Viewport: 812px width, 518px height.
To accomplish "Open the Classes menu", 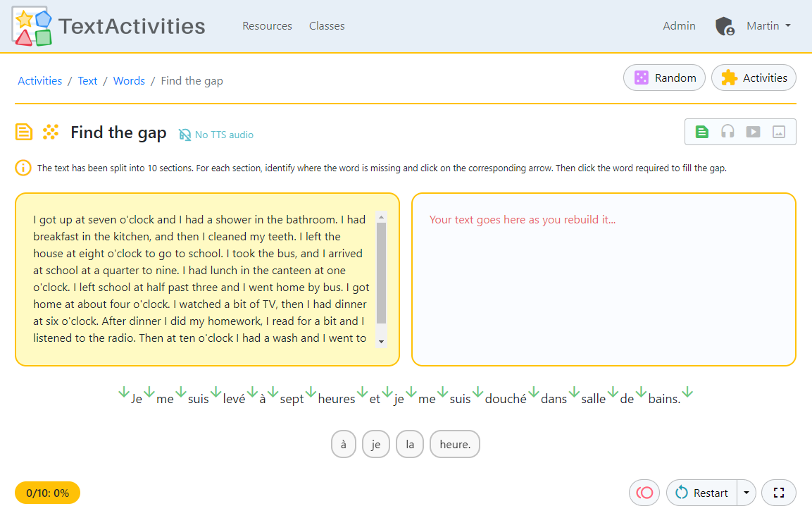I will click(327, 26).
